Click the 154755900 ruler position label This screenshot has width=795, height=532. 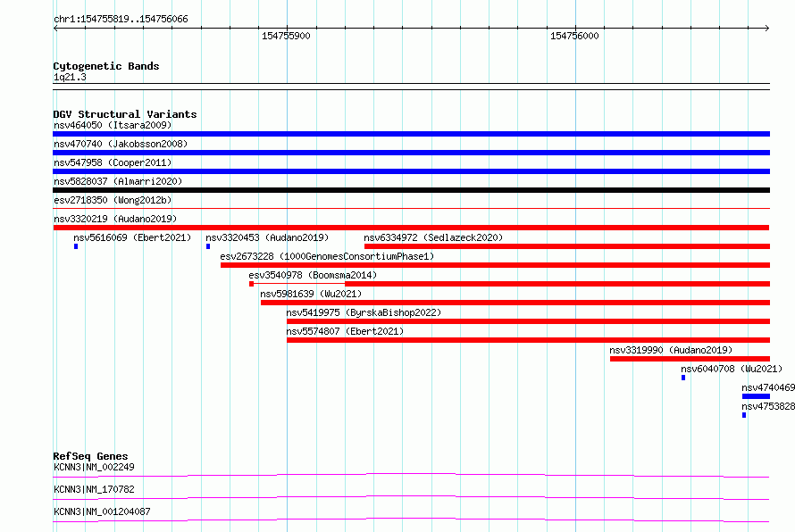point(286,36)
